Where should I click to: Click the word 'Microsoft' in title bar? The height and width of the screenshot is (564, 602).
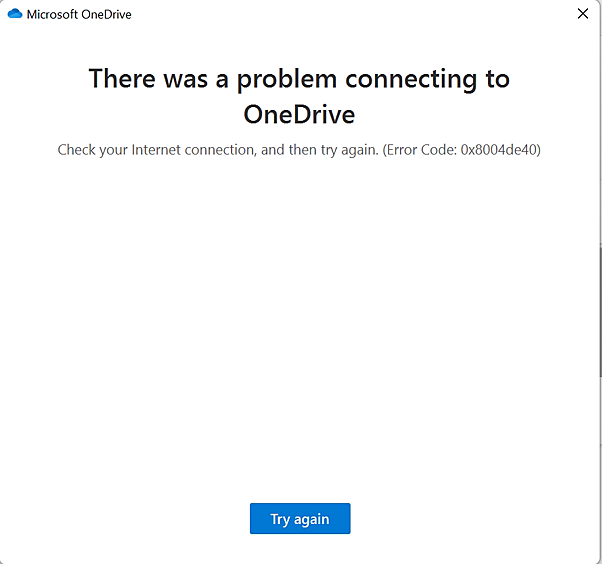pos(52,15)
